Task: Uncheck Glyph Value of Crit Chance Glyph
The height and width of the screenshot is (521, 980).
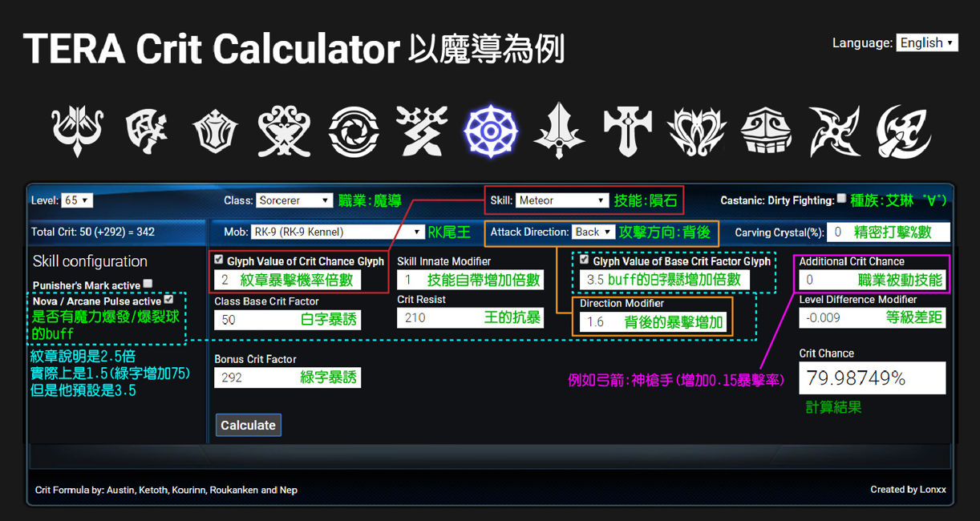Action: [219, 260]
